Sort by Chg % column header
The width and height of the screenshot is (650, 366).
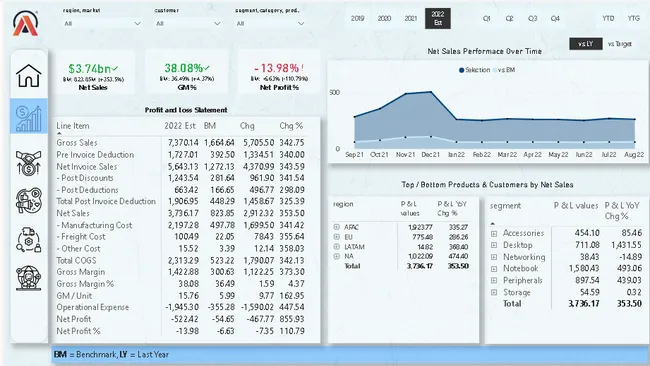pyautogui.click(x=291, y=126)
